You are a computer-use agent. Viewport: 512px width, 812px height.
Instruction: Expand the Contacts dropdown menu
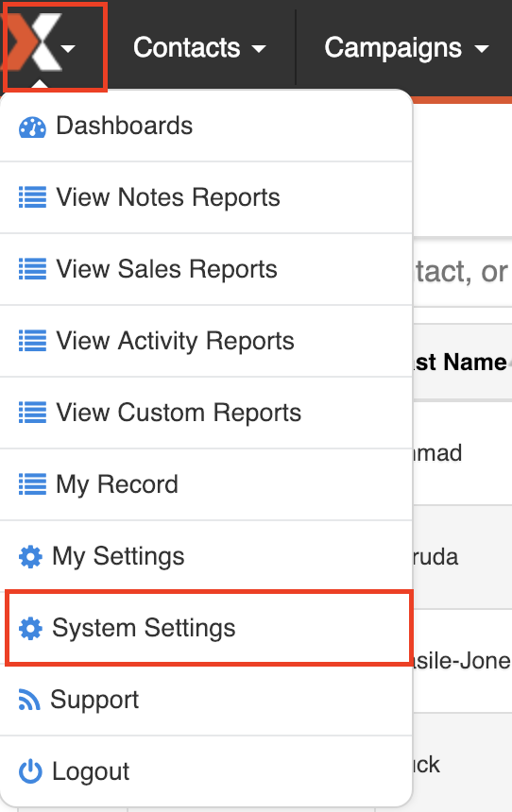point(199,47)
